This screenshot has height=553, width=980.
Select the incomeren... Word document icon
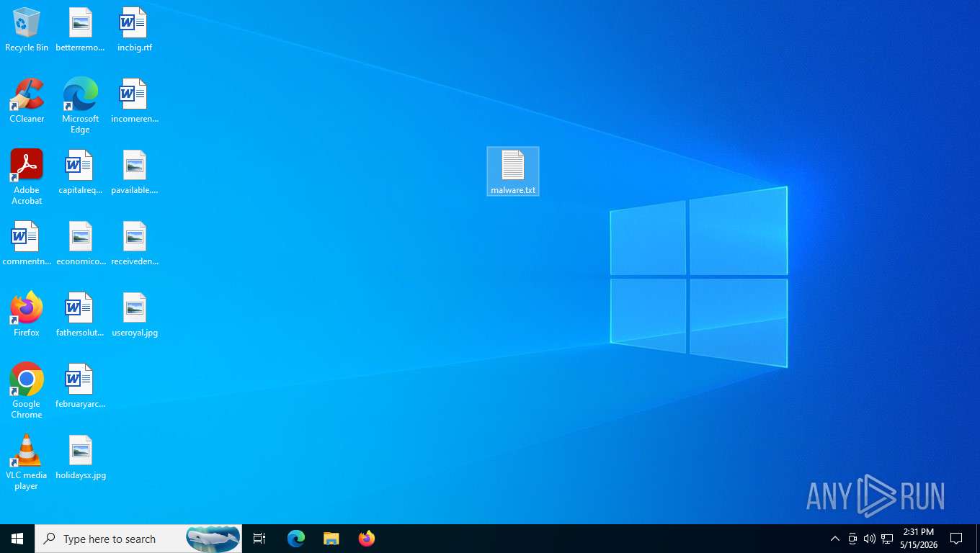click(x=135, y=101)
